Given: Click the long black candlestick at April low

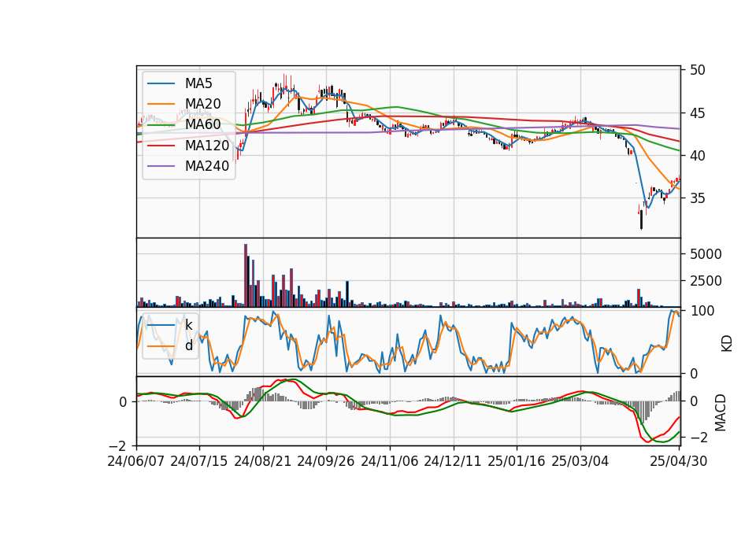Looking at the screenshot, I should click(641, 220).
